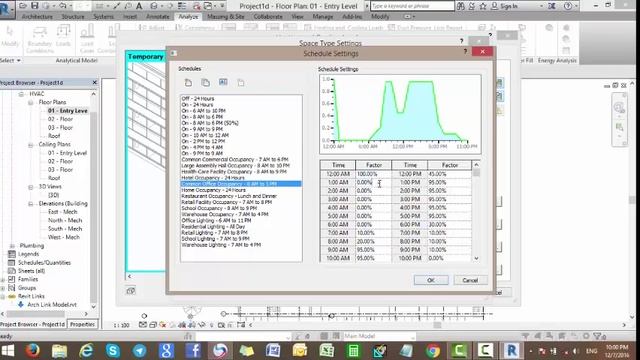Image resolution: width=640 pixels, height=360 pixels.
Task: Click the 6:00 PM factor cell 30.00%
Action: coord(449,224)
